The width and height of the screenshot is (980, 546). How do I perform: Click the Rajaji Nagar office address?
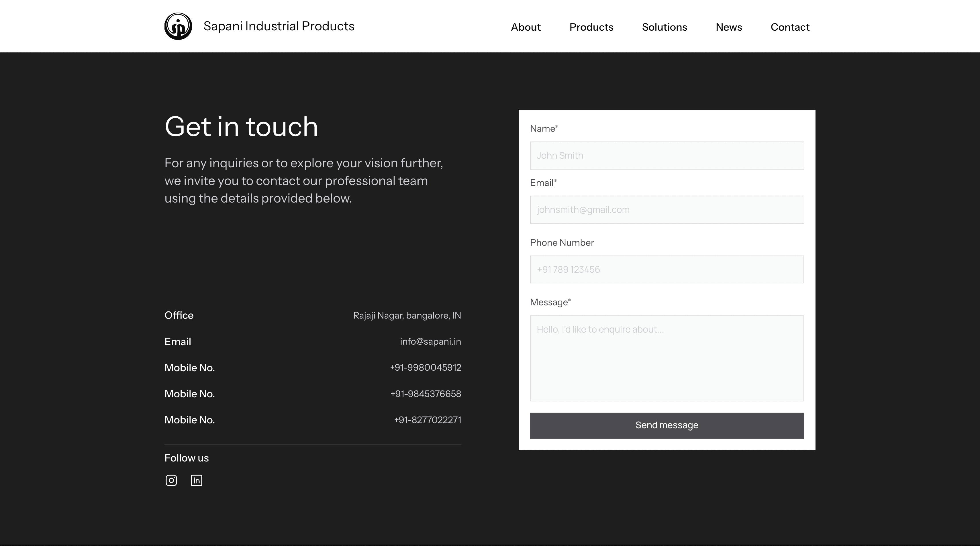407,315
